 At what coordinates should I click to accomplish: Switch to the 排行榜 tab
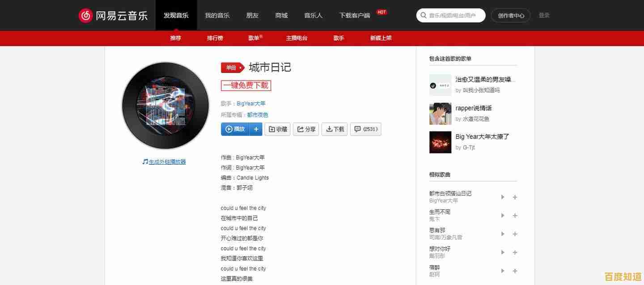tap(215, 38)
